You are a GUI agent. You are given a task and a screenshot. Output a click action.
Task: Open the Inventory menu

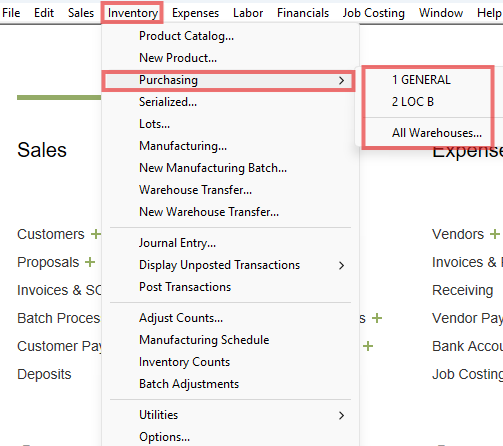(133, 13)
